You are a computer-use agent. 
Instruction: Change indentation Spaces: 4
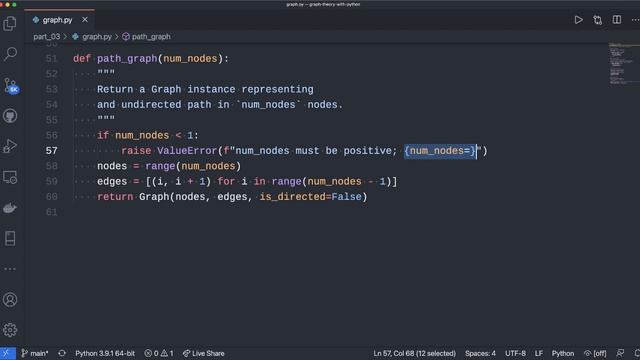pyautogui.click(x=480, y=353)
